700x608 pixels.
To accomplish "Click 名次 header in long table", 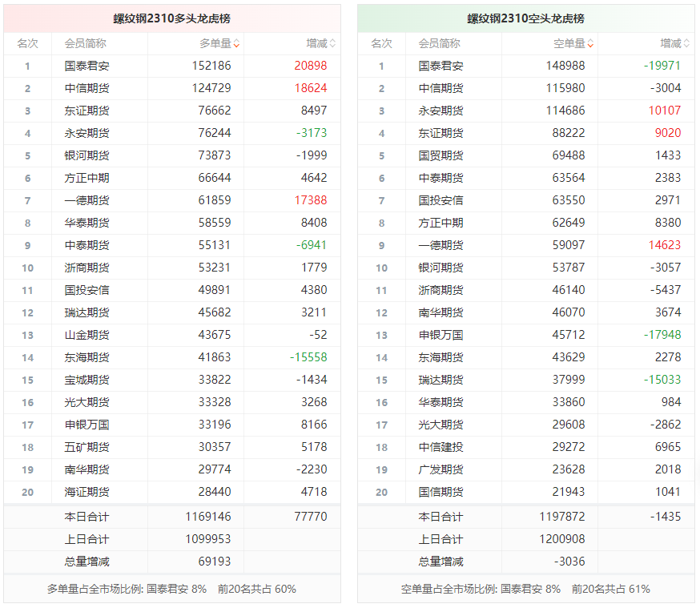I will point(28,44).
